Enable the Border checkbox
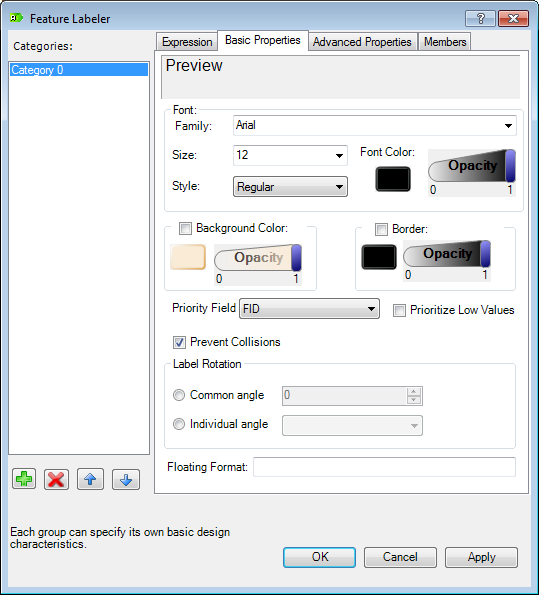 [381, 229]
